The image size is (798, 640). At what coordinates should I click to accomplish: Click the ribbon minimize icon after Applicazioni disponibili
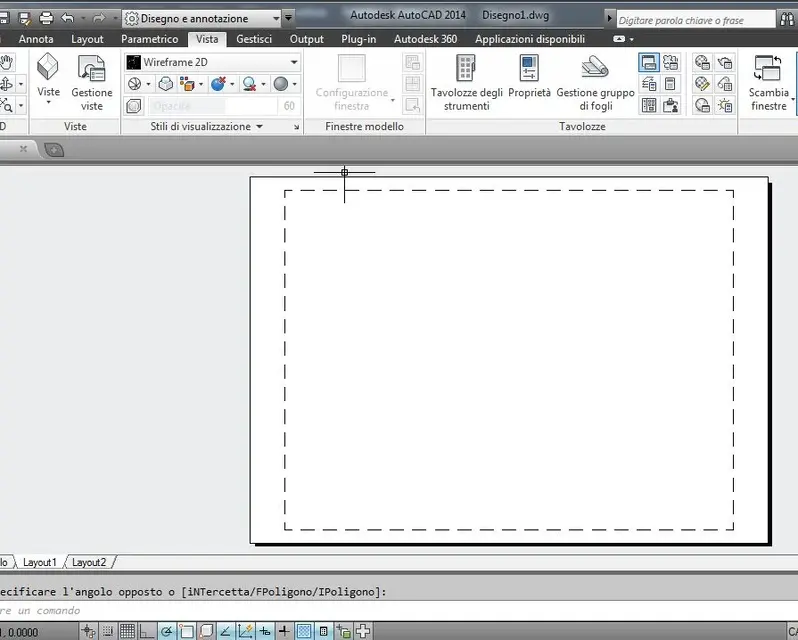[619, 39]
